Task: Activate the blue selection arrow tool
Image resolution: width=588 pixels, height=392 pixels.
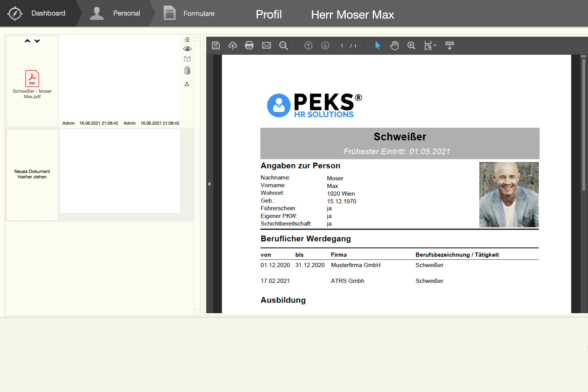Action: click(378, 45)
